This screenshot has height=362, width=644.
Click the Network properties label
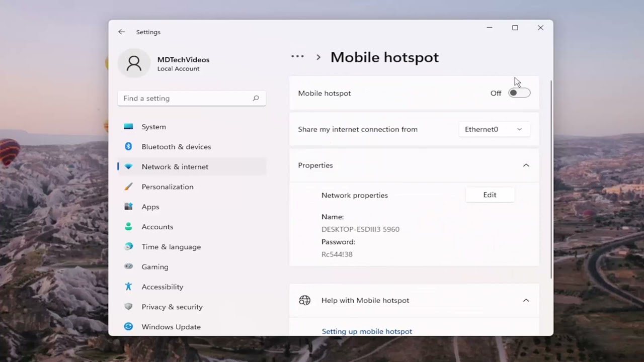(x=355, y=195)
